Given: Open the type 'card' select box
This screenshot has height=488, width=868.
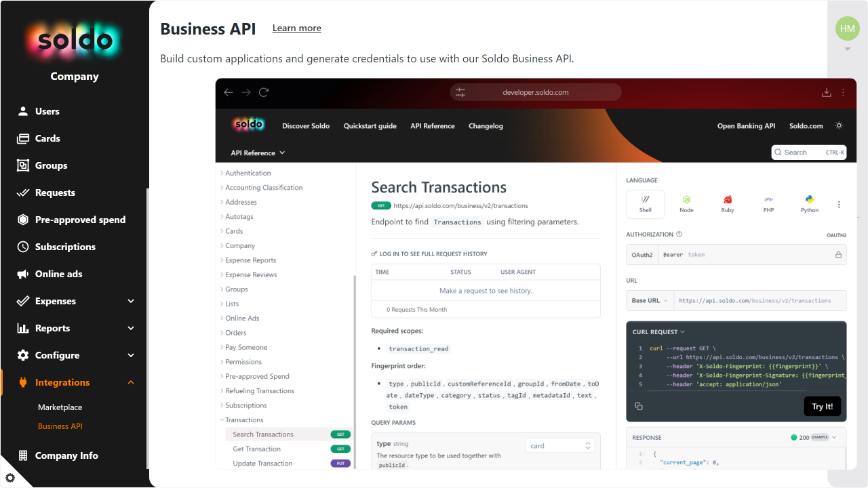Looking at the screenshot, I should point(560,445).
